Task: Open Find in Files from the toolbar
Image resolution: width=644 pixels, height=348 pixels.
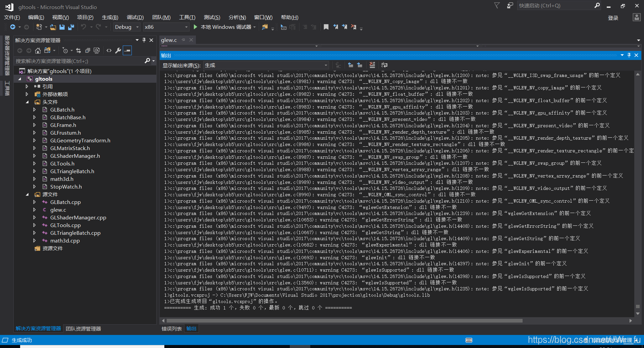Action: pos(265,27)
